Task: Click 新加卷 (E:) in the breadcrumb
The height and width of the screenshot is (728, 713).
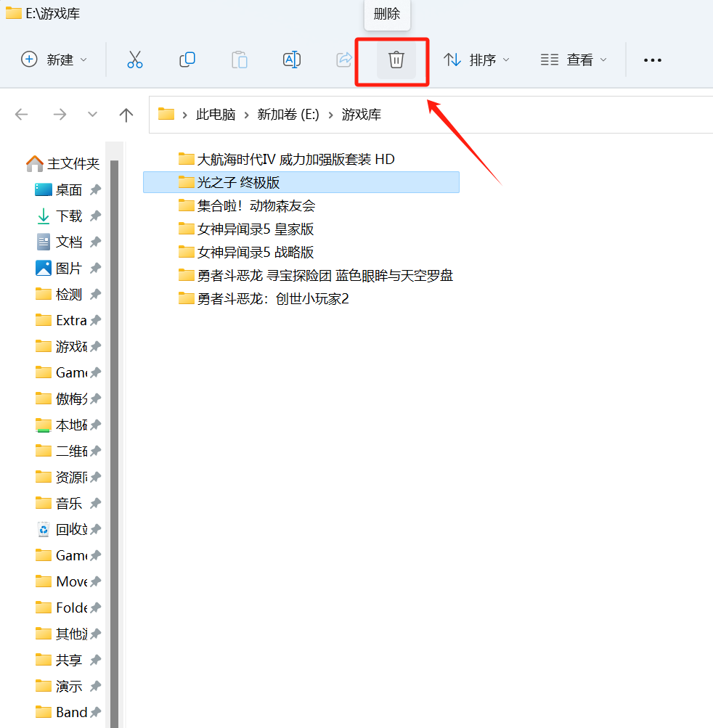Action: 288,114
